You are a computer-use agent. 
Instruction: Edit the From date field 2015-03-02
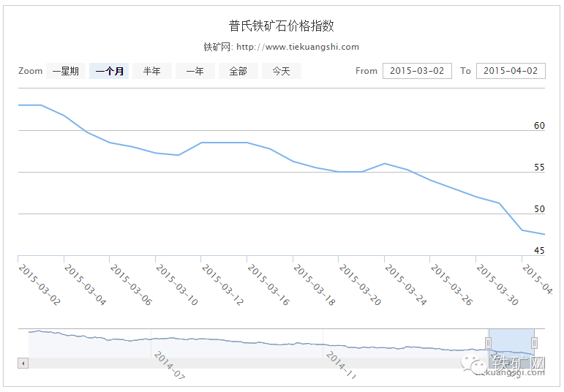[x=417, y=71]
